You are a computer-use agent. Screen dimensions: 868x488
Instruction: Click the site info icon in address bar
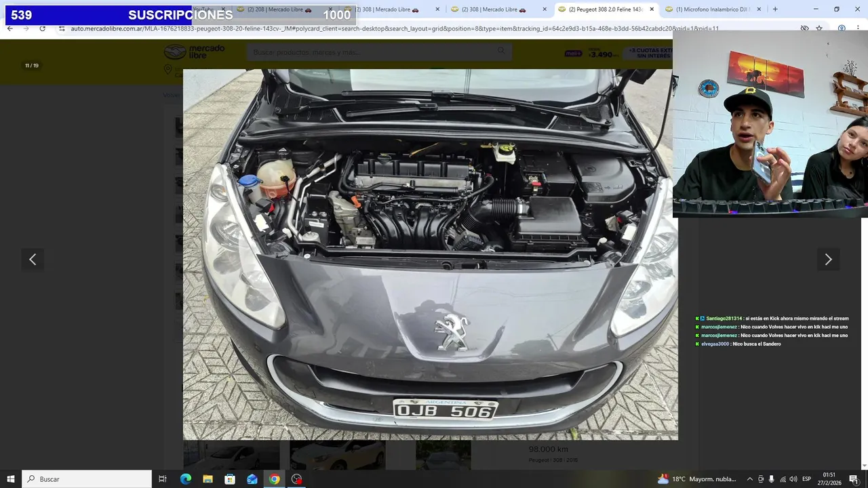[62, 28]
